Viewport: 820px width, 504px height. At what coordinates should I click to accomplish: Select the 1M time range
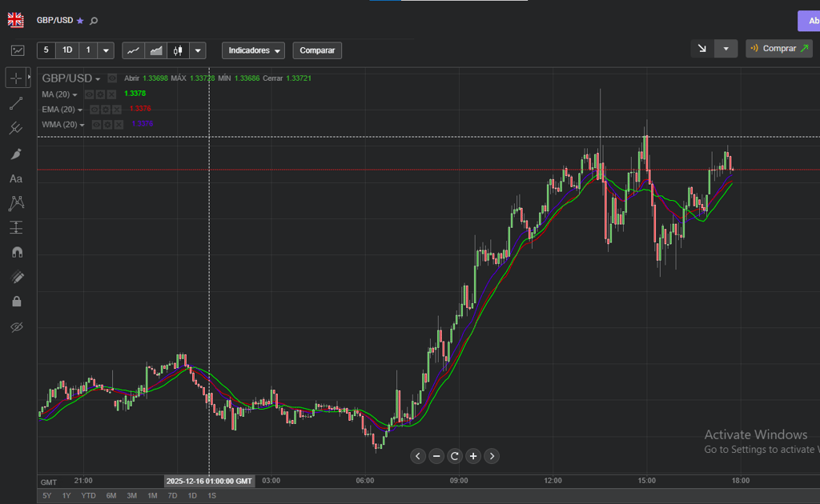point(152,496)
